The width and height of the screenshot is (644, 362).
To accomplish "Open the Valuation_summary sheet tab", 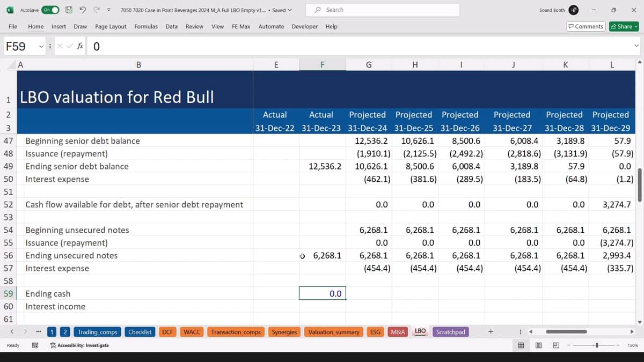I will coord(334,332).
